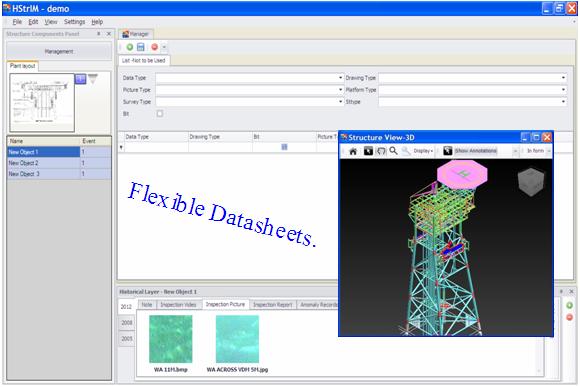Switch to the Inspection Video tab
Image resolution: width=580 pixels, height=387 pixels.
coord(178,304)
